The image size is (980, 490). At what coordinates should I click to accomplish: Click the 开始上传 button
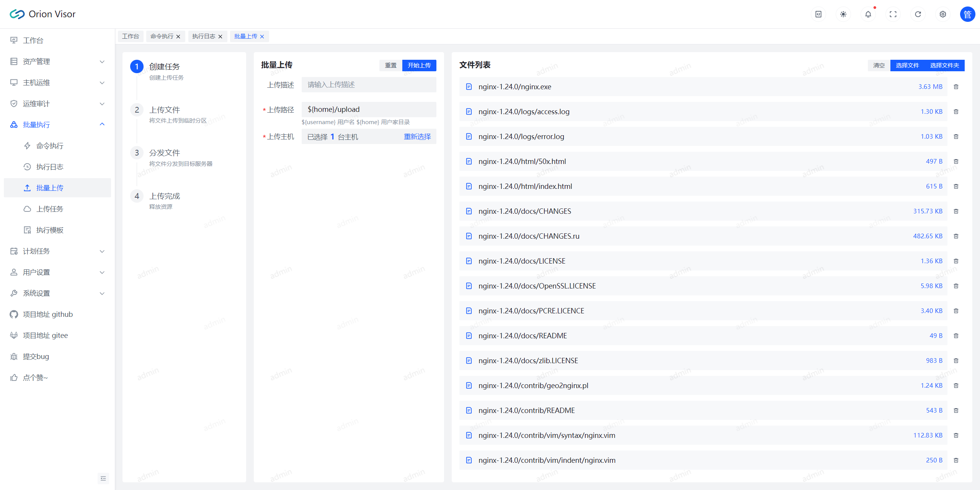[419, 66]
